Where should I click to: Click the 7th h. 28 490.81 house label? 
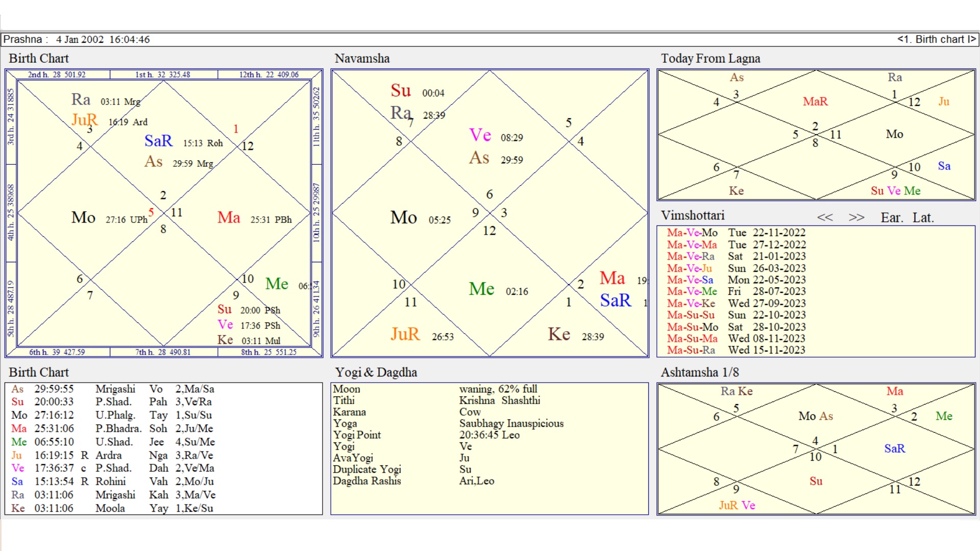163,352
